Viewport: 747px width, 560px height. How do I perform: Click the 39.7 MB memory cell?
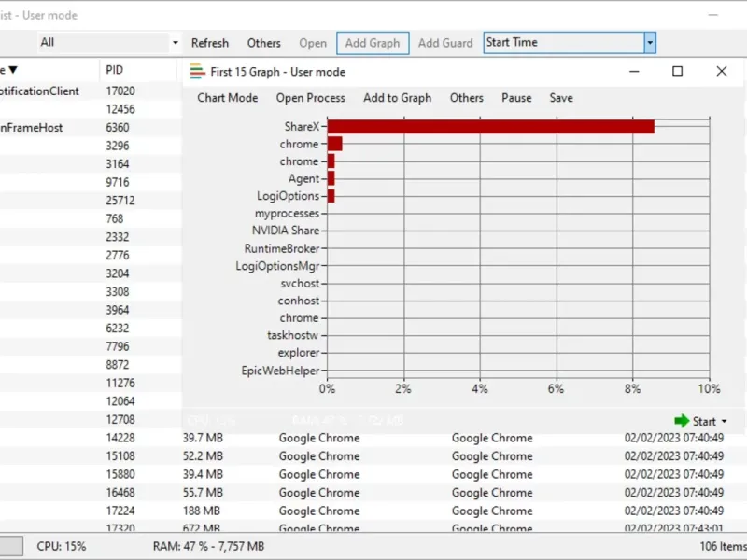[203, 438]
